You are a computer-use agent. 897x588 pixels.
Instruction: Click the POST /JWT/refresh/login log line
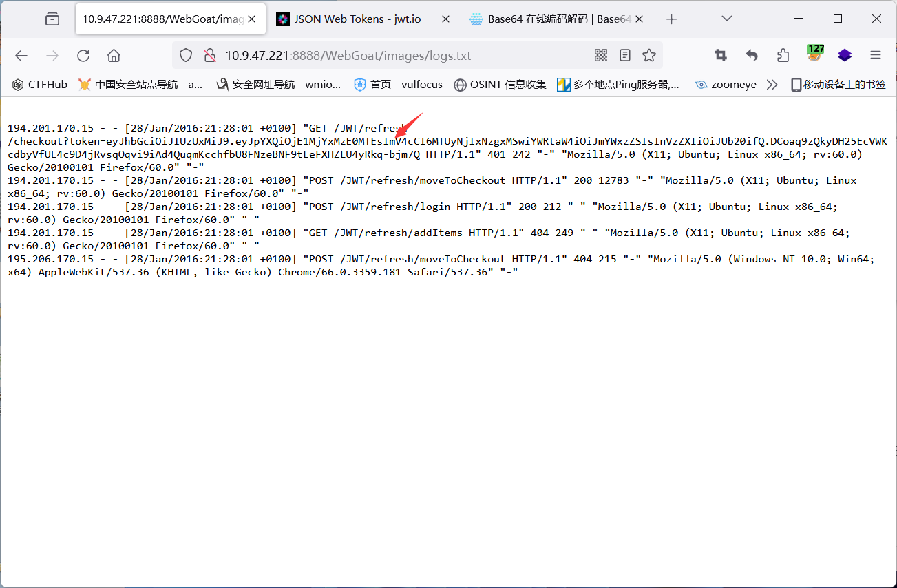[423, 213]
